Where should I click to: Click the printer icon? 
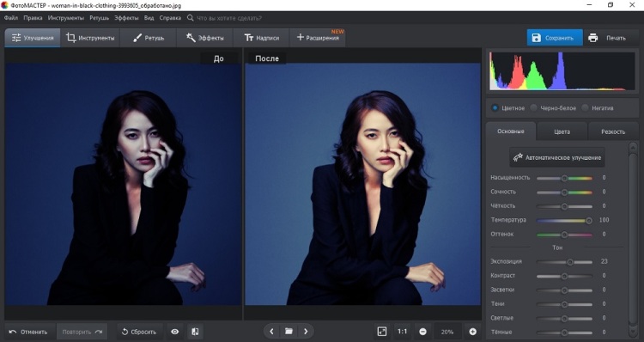coord(592,38)
